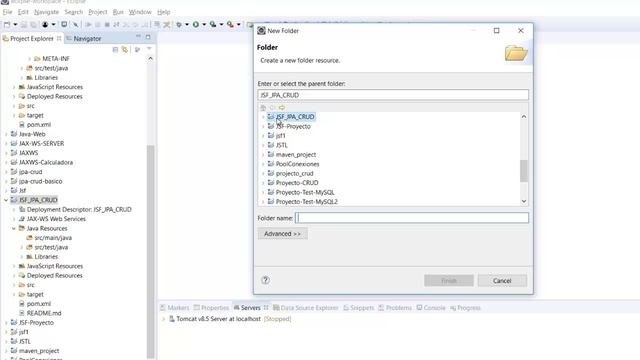Click the Coverage run toolbar icon

[x=213, y=24]
